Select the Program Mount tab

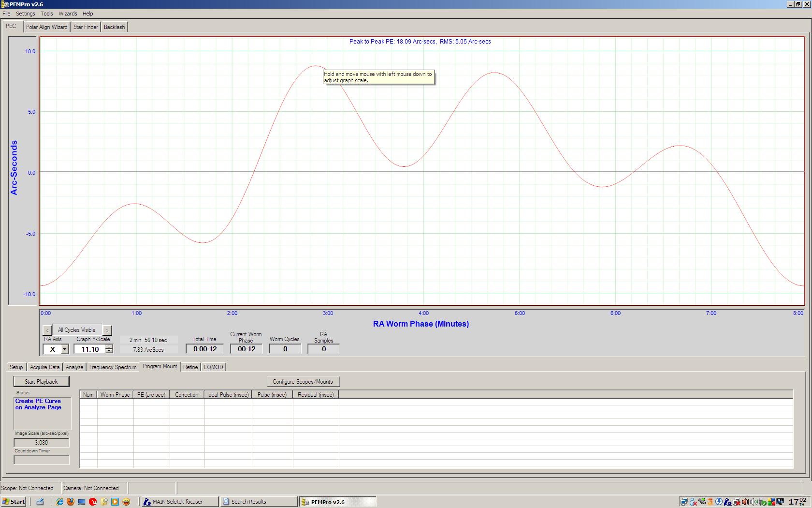(159, 366)
